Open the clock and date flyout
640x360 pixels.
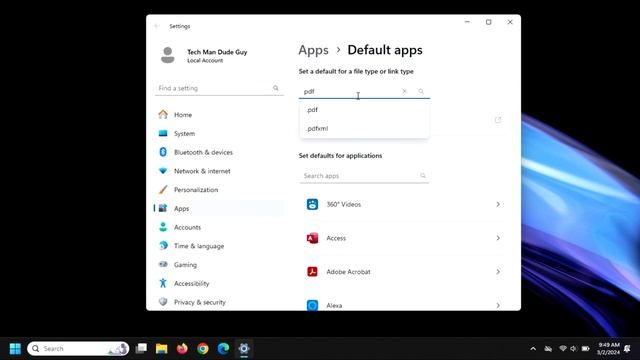(609, 349)
